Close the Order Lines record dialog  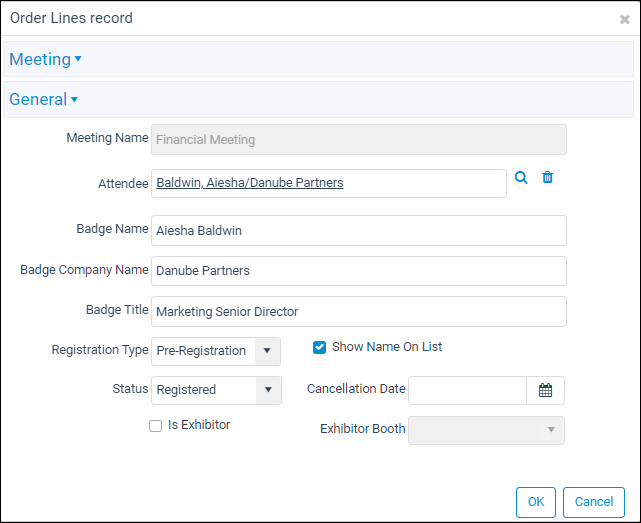point(624,19)
